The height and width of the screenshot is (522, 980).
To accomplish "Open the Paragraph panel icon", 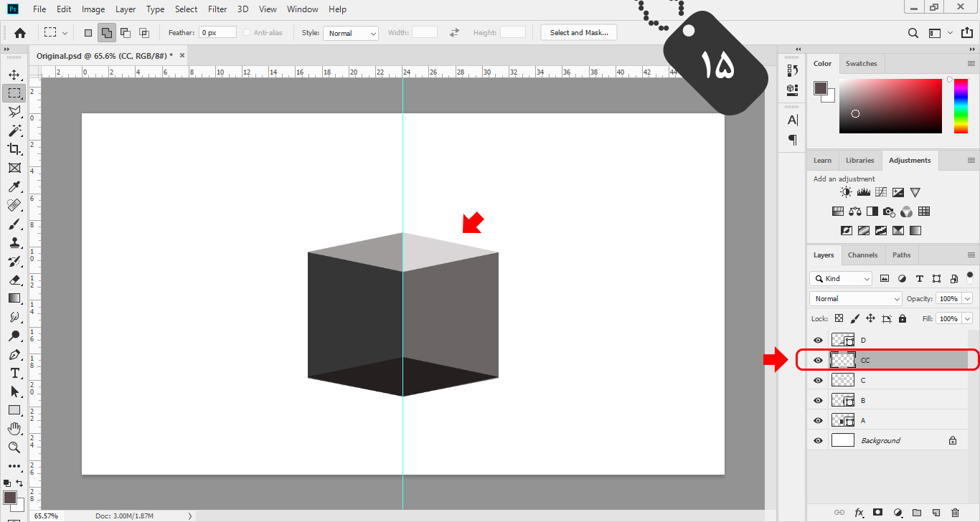I will point(793,139).
